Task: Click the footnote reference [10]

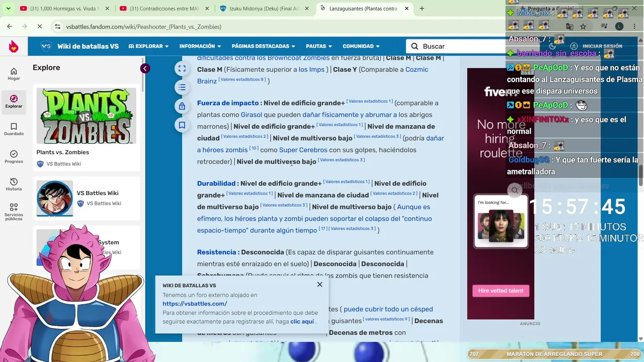Action: coord(254,148)
